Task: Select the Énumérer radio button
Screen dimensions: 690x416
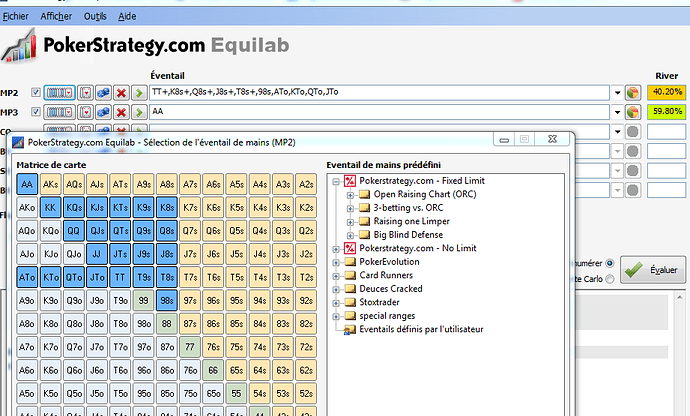Action: pos(609,263)
